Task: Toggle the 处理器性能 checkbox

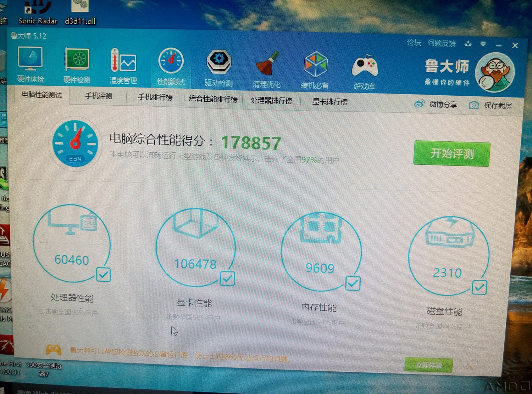Action: point(104,275)
